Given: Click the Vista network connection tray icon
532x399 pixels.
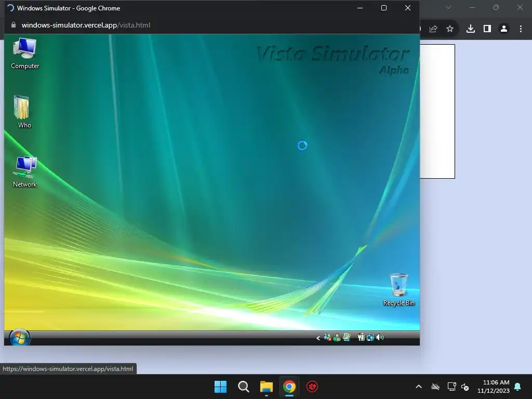Looking at the screenshot, I should [370, 337].
